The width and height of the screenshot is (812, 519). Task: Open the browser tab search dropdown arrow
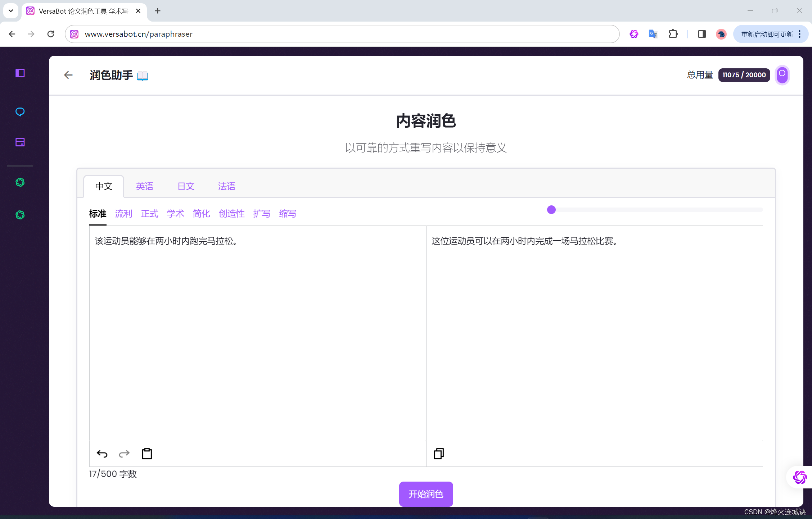click(11, 11)
